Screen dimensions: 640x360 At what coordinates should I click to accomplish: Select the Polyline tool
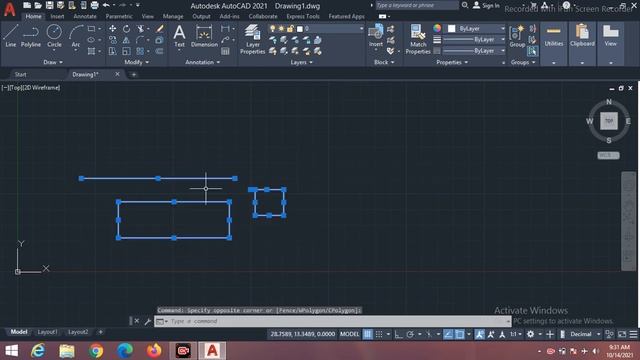point(31,36)
